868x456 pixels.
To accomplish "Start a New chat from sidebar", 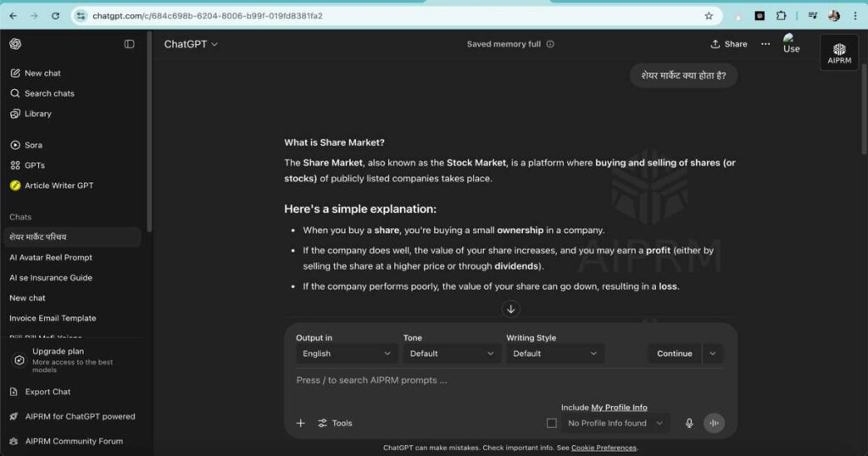I will [x=42, y=73].
